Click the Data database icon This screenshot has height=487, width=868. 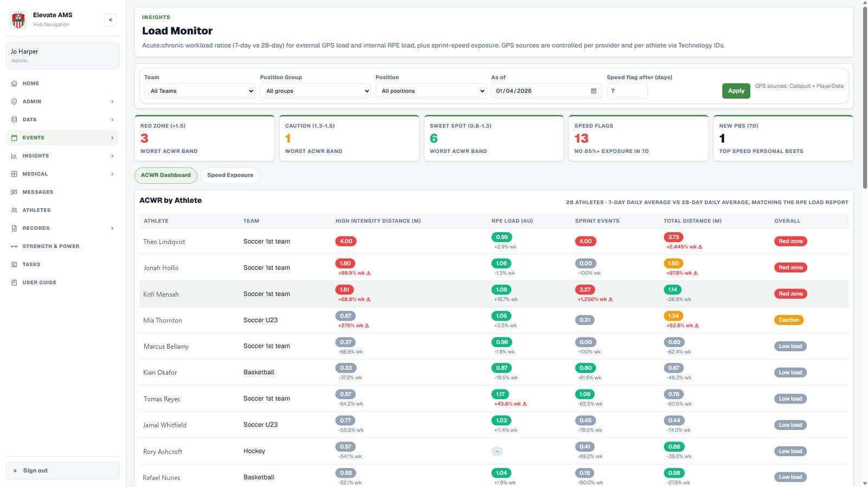14,119
